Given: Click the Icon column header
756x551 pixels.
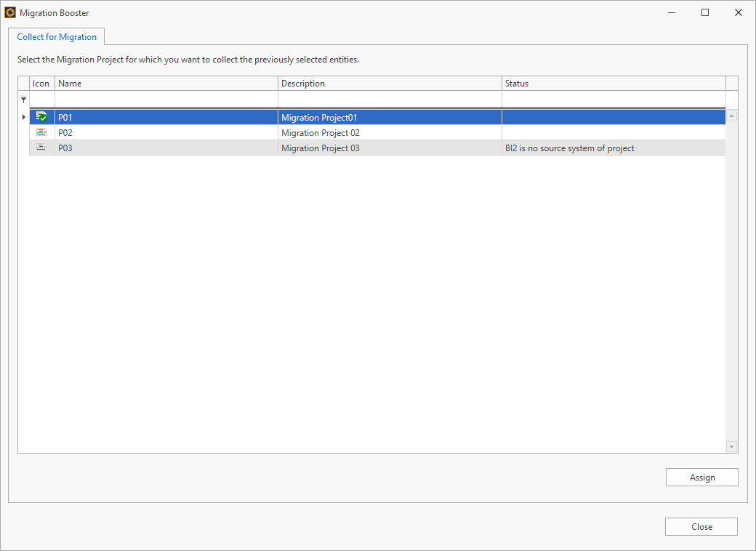Looking at the screenshot, I should [x=41, y=83].
